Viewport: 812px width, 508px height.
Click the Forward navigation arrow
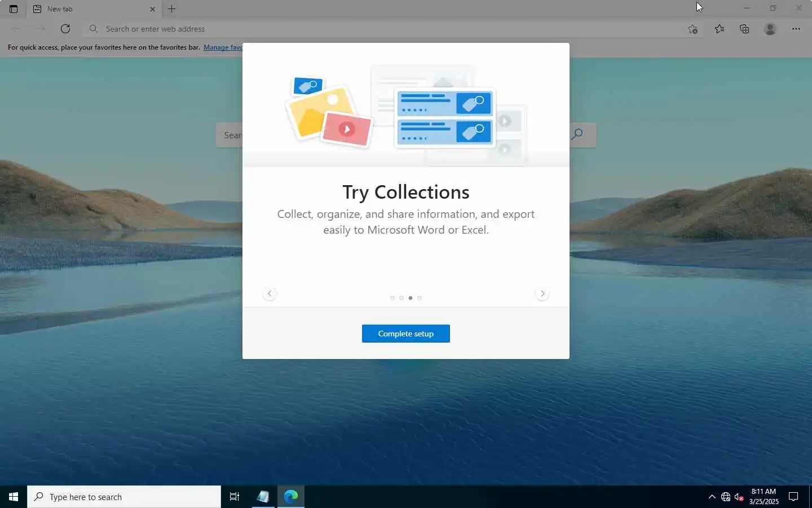point(41,29)
